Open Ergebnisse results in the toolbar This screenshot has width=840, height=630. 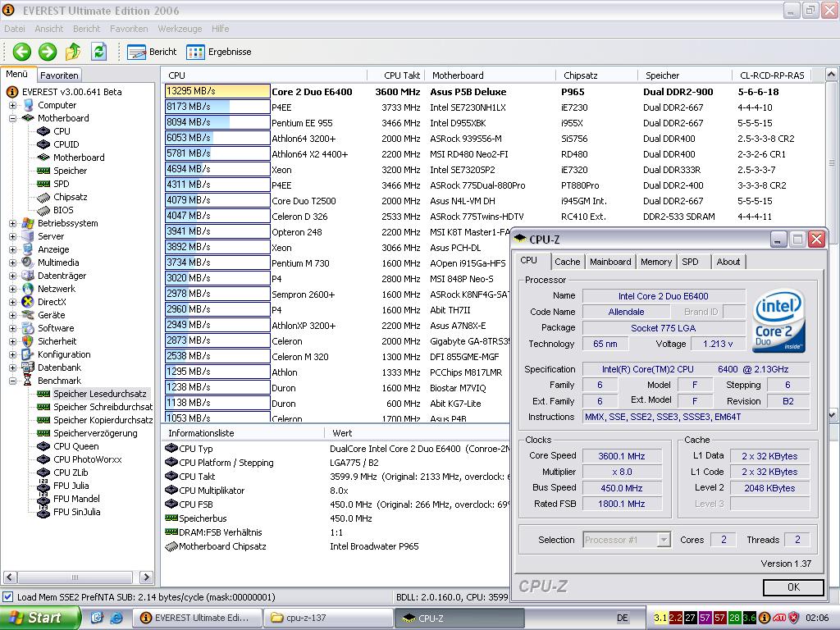[x=219, y=52]
